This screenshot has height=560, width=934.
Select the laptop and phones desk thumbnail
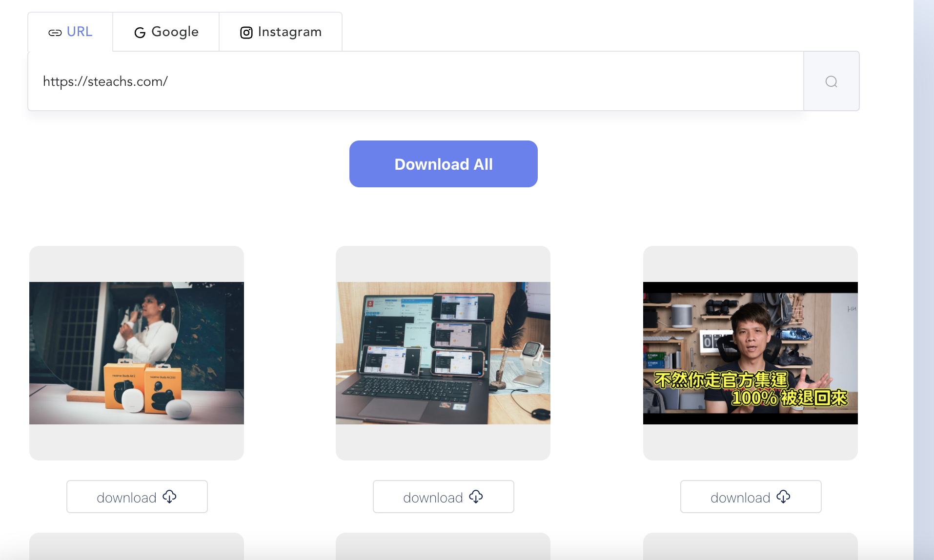coord(443,353)
